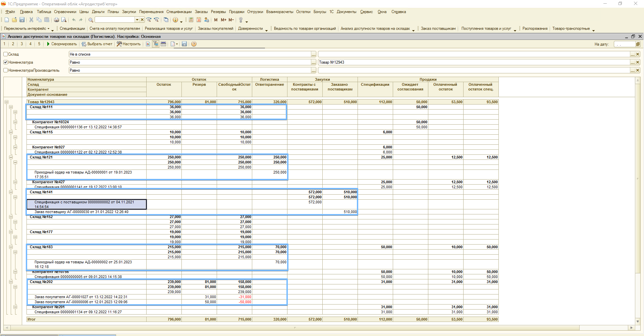Uncheck the Номенклатура filter checkbox
This screenshot has height=336, width=644.
[6, 62]
